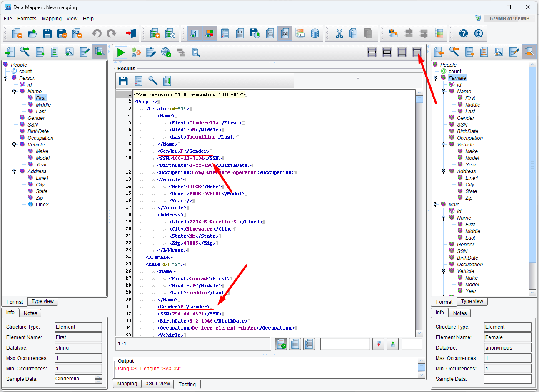Open the File menu
This screenshot has width=539, height=392.
(8, 19)
